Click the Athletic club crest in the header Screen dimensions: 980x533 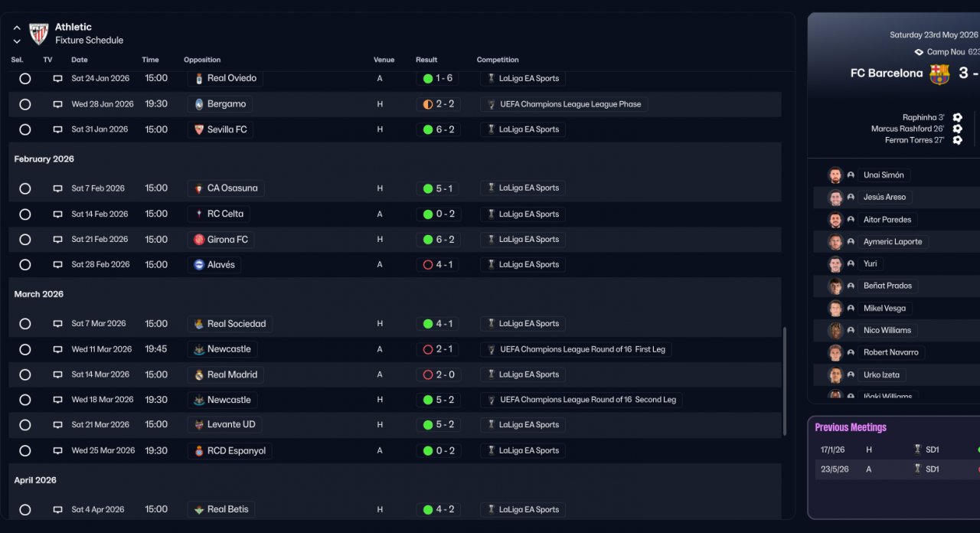38,34
